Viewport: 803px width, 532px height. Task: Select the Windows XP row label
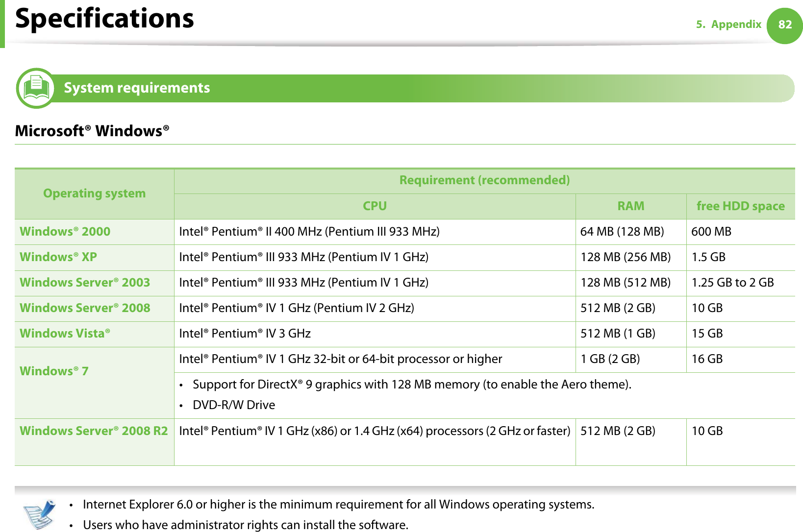pyautogui.click(x=58, y=257)
